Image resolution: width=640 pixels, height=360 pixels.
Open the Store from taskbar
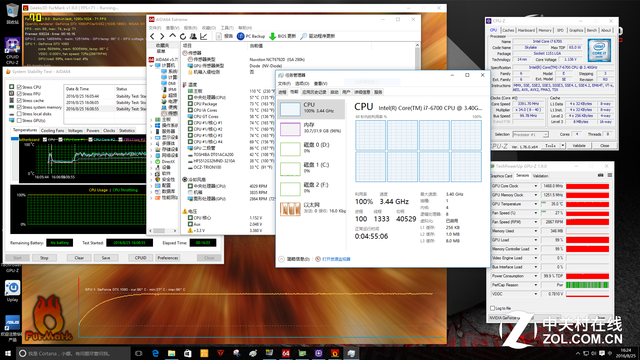(x=188, y=353)
